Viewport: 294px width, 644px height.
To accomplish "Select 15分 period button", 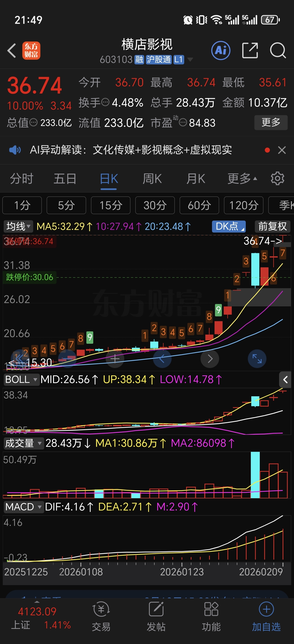I will click(x=111, y=205).
